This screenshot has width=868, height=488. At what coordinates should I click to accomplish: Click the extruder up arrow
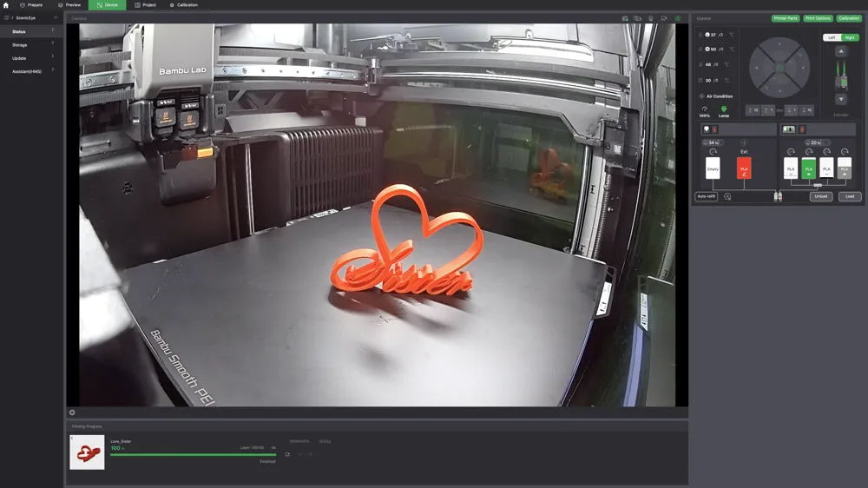pos(841,51)
